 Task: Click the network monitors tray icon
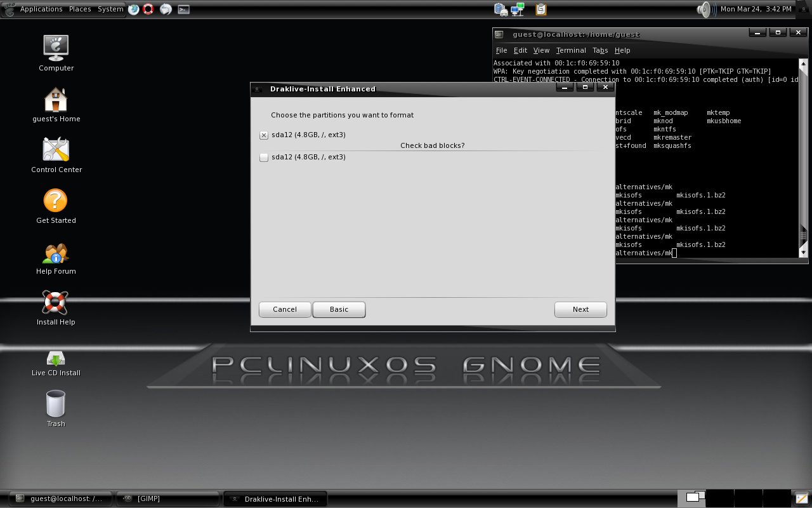tap(518, 9)
